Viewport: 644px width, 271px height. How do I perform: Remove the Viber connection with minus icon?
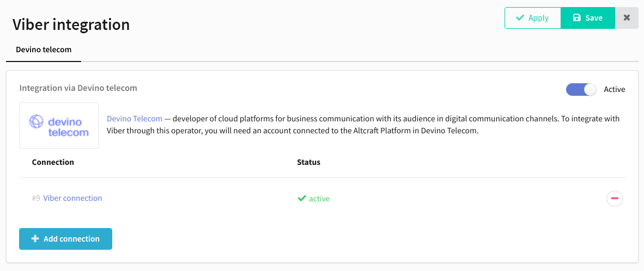[615, 199]
